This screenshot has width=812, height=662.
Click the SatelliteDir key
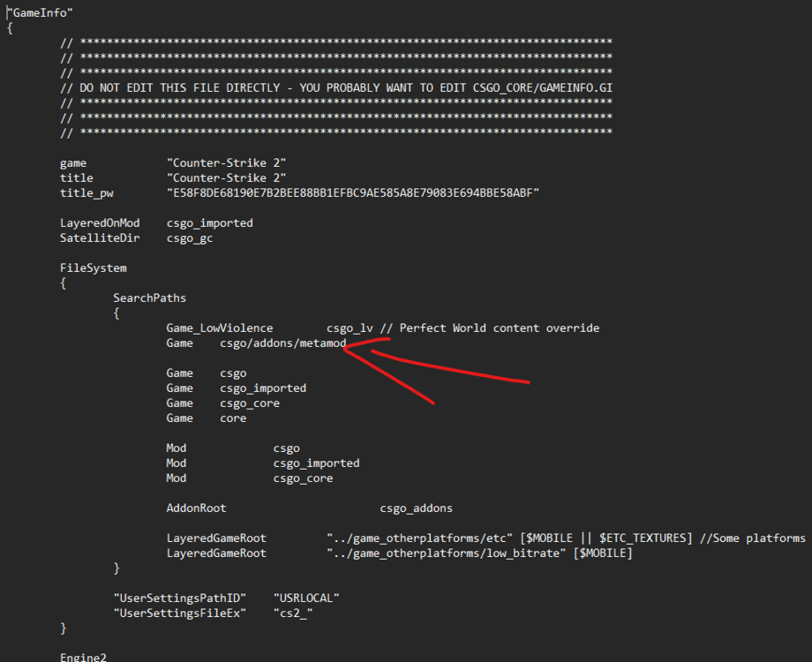(100, 238)
